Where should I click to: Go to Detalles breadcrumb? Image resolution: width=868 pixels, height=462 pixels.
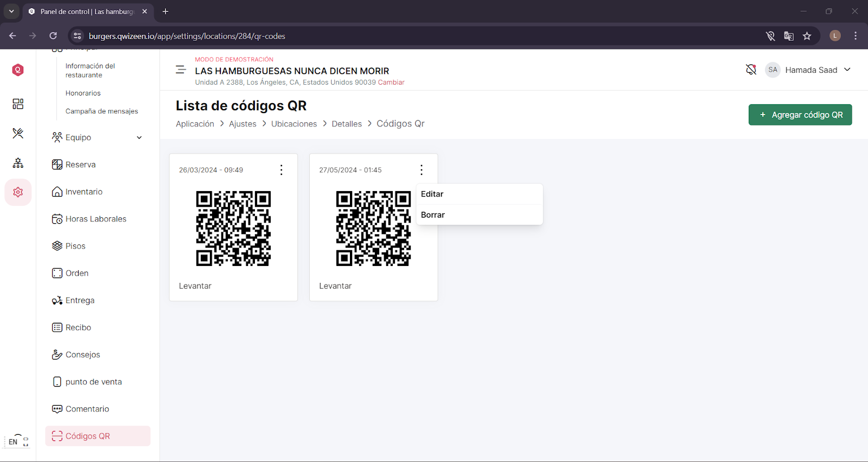click(347, 124)
